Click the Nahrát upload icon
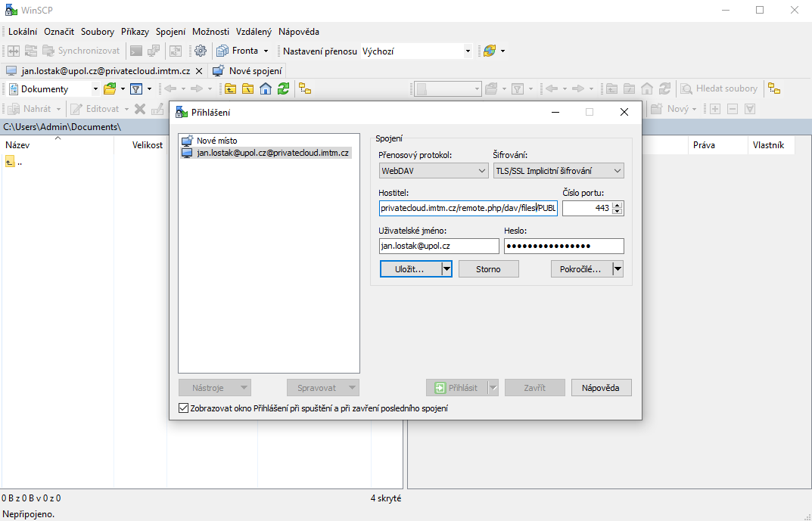Image resolution: width=812 pixels, height=521 pixels. [14, 109]
